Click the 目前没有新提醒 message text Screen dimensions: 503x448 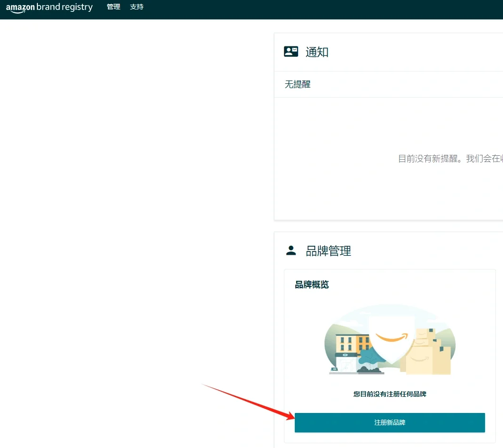(450, 159)
